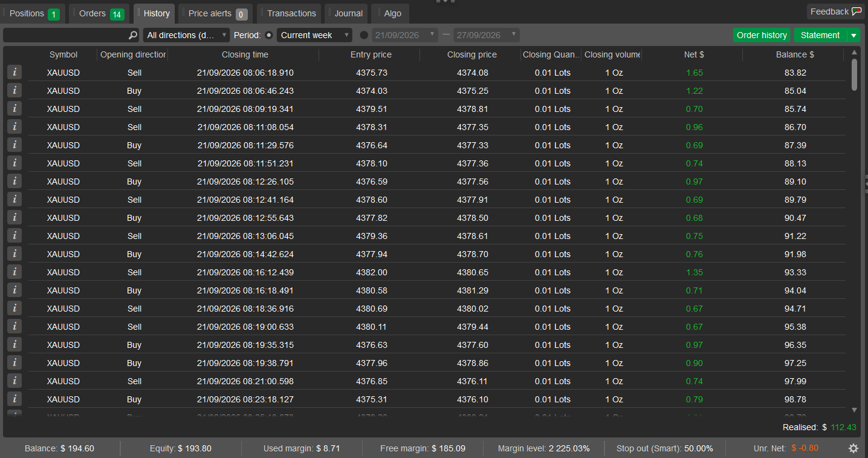Screen dimensions: 868x458
Task: Open info for trade closed at 08:06:18.910
Action: (15, 72)
